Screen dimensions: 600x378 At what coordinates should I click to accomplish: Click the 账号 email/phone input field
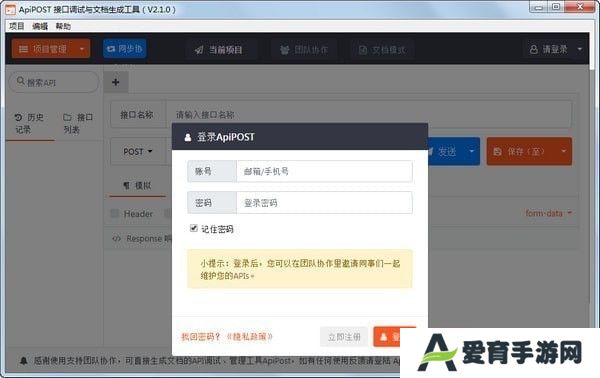(324, 171)
